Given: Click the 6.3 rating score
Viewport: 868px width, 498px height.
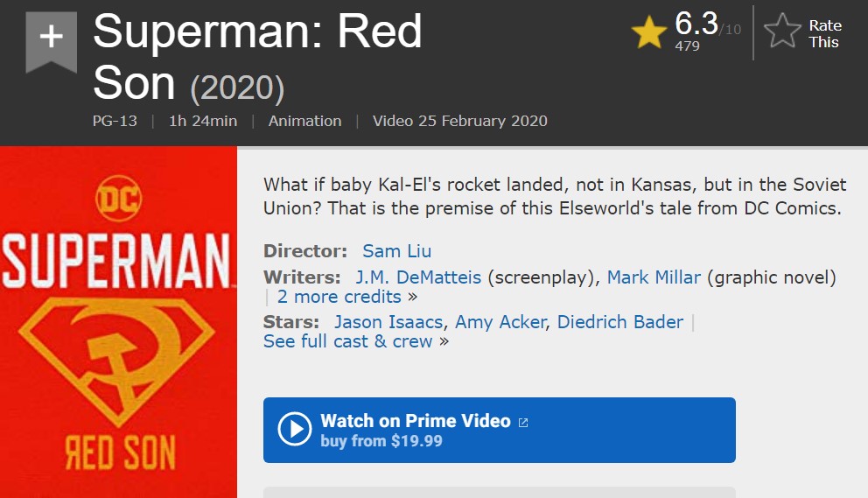Looking at the screenshot, I should (x=696, y=25).
